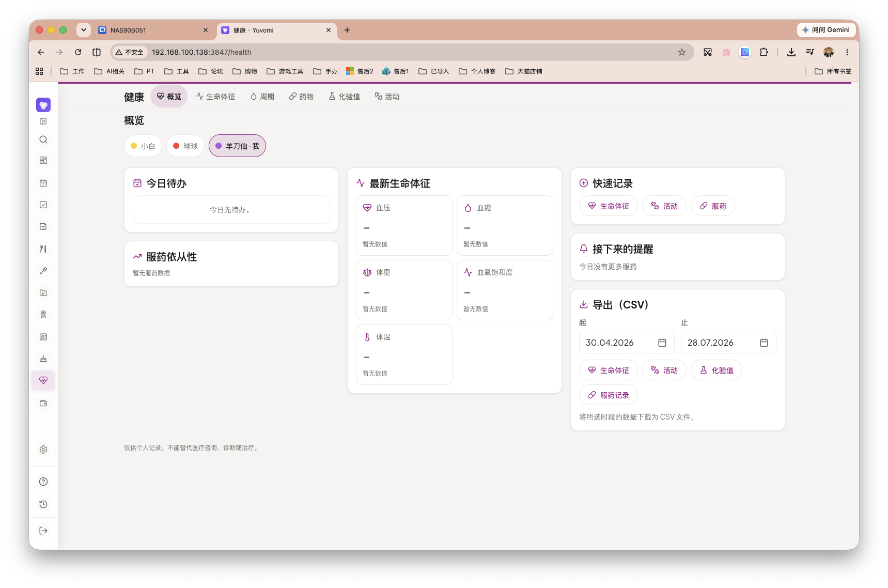Screen dimensions: 888x588
Task: Open browser extensions puzzle icon
Action: [764, 52]
